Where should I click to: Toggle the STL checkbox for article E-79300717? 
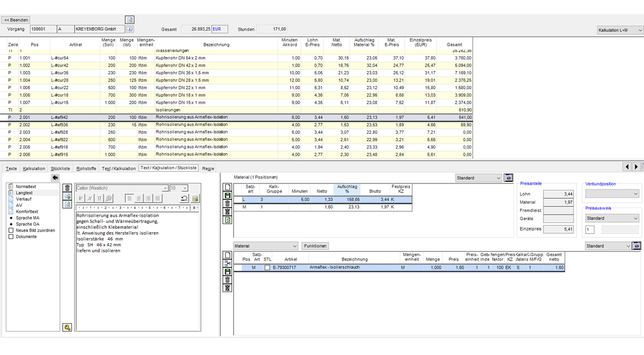[x=267, y=268]
